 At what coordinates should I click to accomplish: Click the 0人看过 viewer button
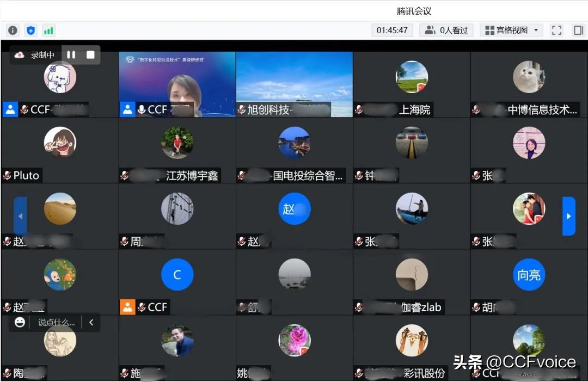pyautogui.click(x=448, y=30)
